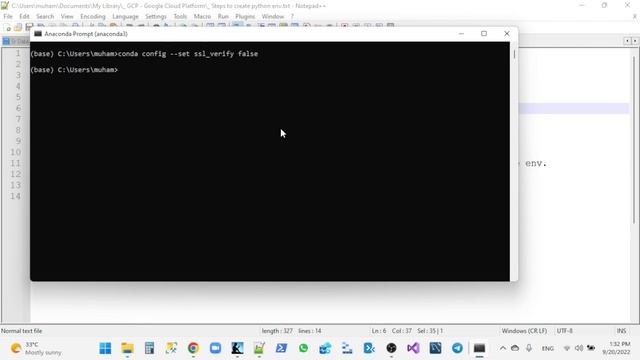Open the Snipping Tool from the taskbar
This screenshot has width=640, height=360.
[171, 348]
